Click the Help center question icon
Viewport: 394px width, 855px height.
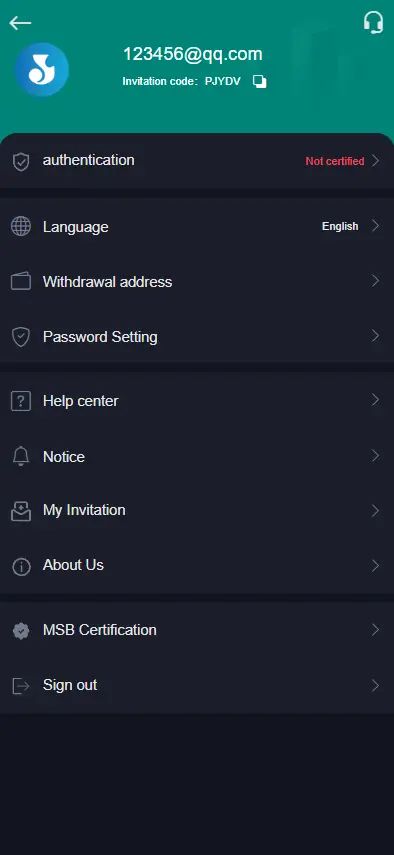[21, 401]
